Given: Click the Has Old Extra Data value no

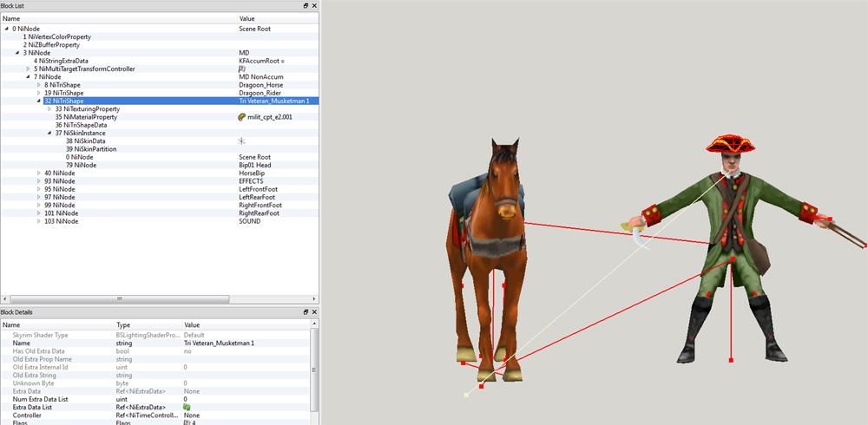Looking at the screenshot, I should (187, 351).
